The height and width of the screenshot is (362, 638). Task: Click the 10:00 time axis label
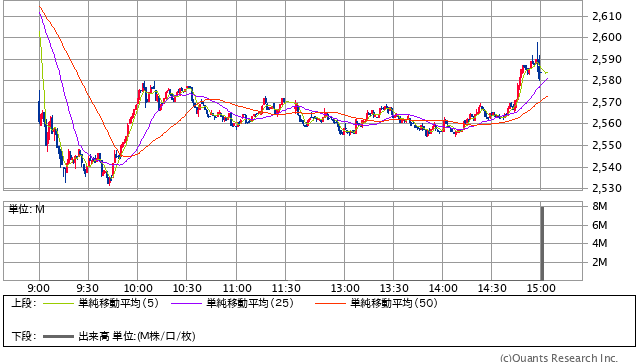click(x=138, y=288)
